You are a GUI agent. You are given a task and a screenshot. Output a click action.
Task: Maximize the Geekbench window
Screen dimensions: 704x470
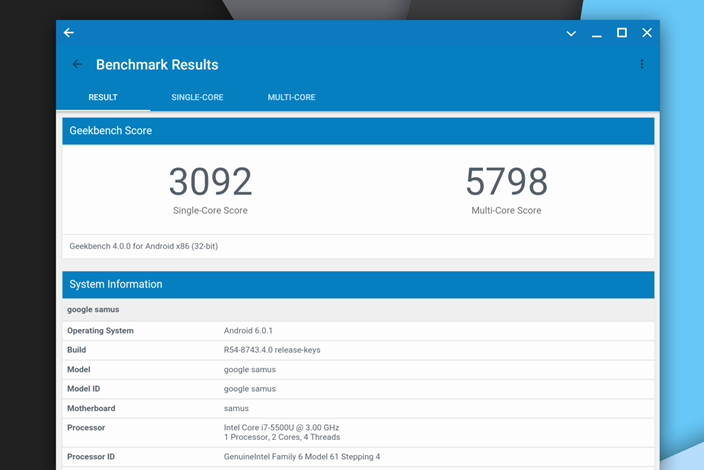pos(622,33)
